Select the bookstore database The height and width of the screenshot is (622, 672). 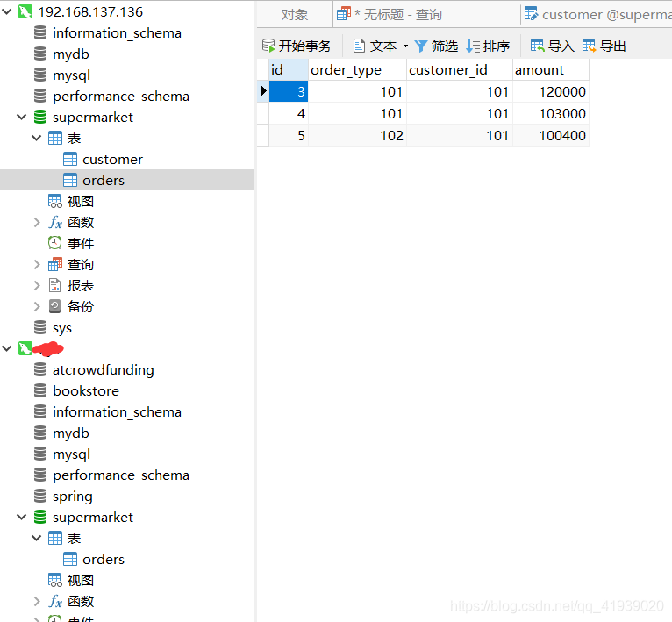click(86, 390)
